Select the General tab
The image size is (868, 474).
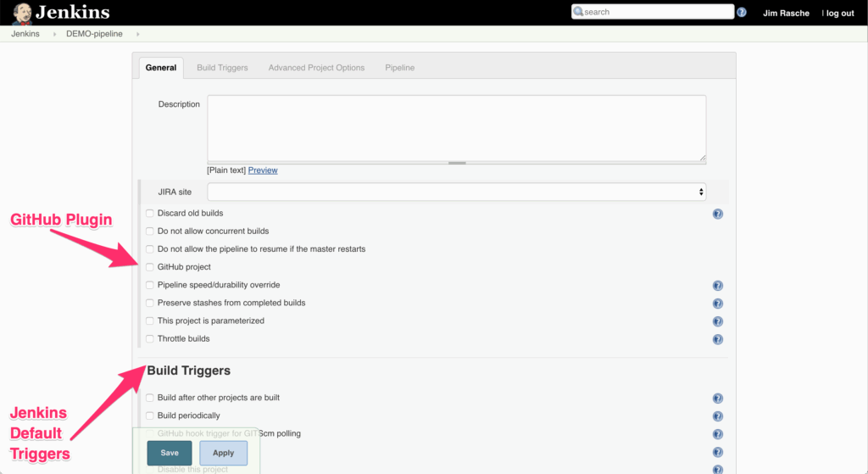161,68
